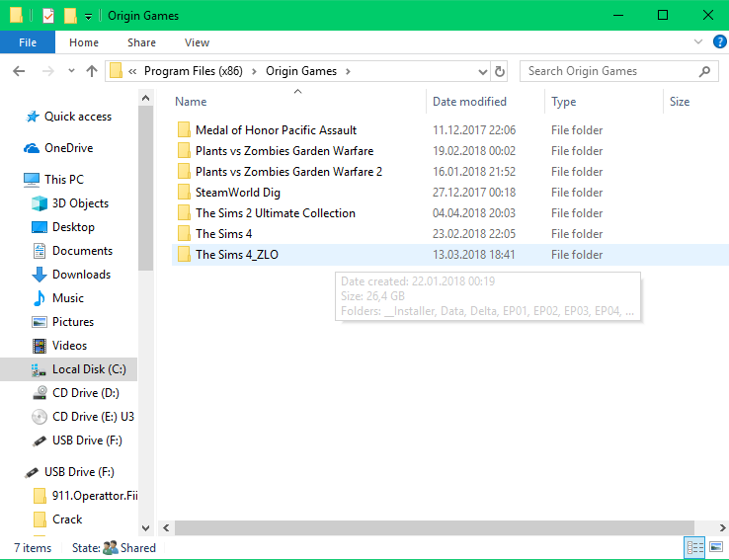Open the Windows Help icon
This screenshot has height=560, width=729.
pyautogui.click(x=719, y=41)
